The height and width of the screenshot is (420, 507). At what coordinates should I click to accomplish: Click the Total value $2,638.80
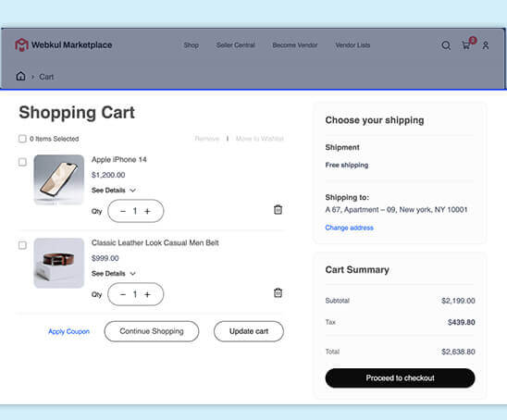[x=458, y=352]
